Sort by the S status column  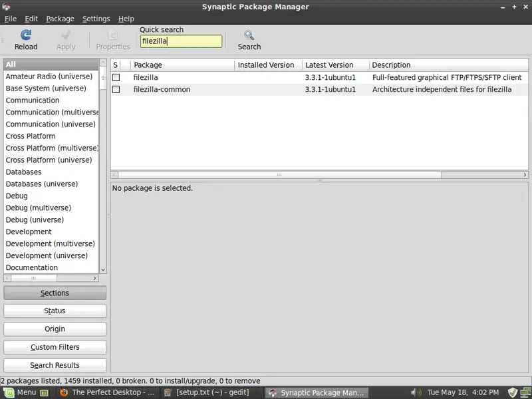[x=115, y=65]
